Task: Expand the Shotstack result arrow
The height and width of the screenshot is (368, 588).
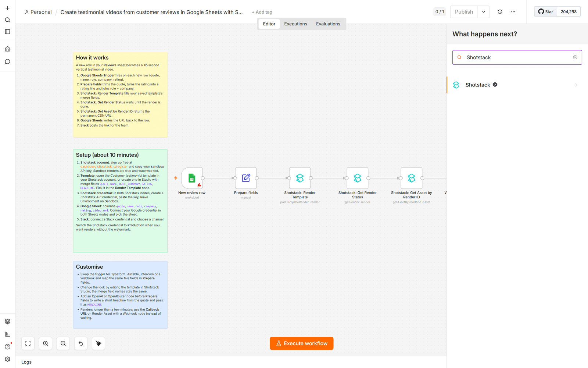Action: click(x=576, y=85)
